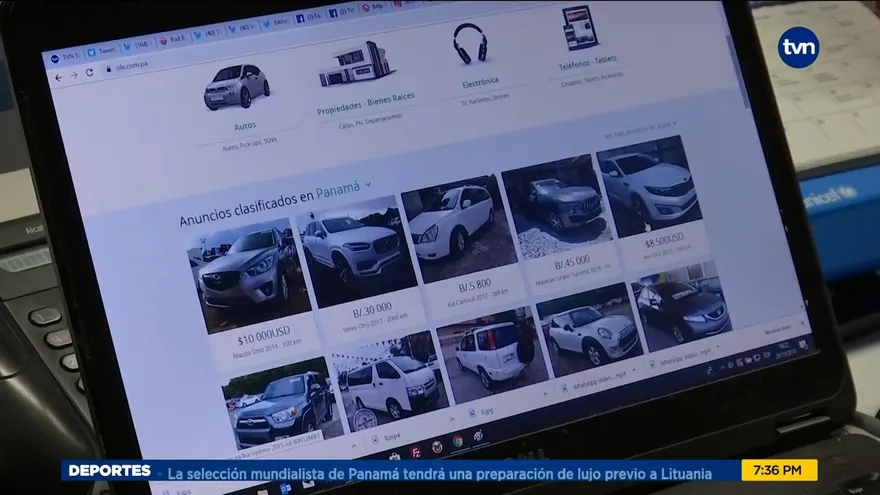Switch to the Billy browser tab
Image resolution: width=880 pixels, height=495 pixels.
374,7
